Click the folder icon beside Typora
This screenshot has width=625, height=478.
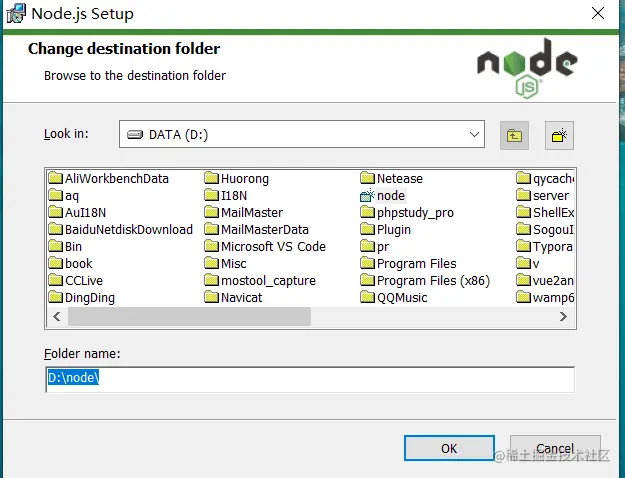(523, 246)
